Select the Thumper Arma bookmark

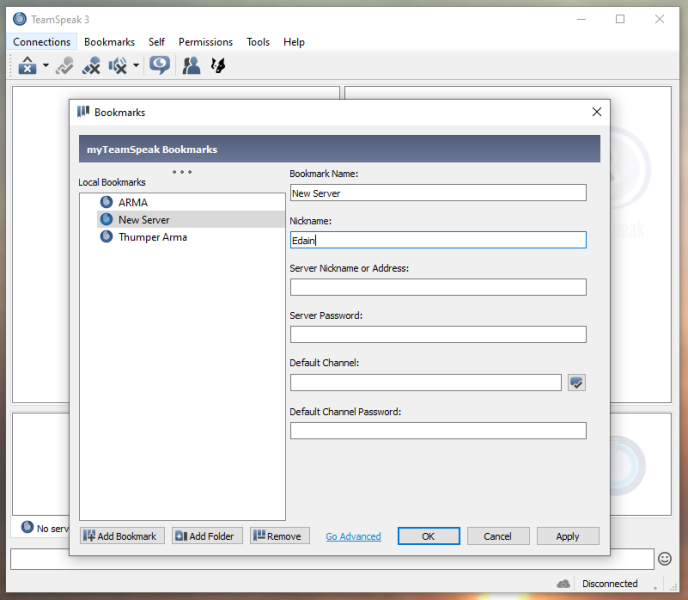(152, 237)
